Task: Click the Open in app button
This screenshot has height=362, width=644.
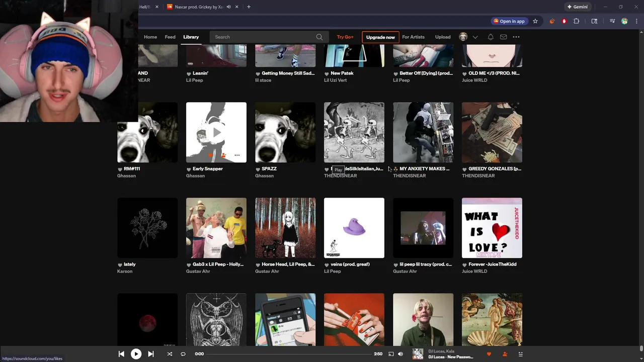Action: click(x=509, y=21)
